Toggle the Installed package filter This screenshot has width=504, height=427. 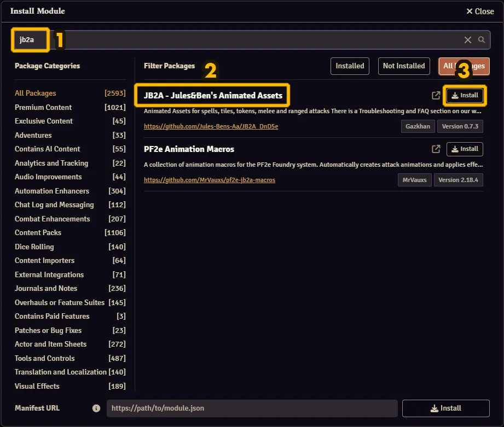(x=350, y=66)
